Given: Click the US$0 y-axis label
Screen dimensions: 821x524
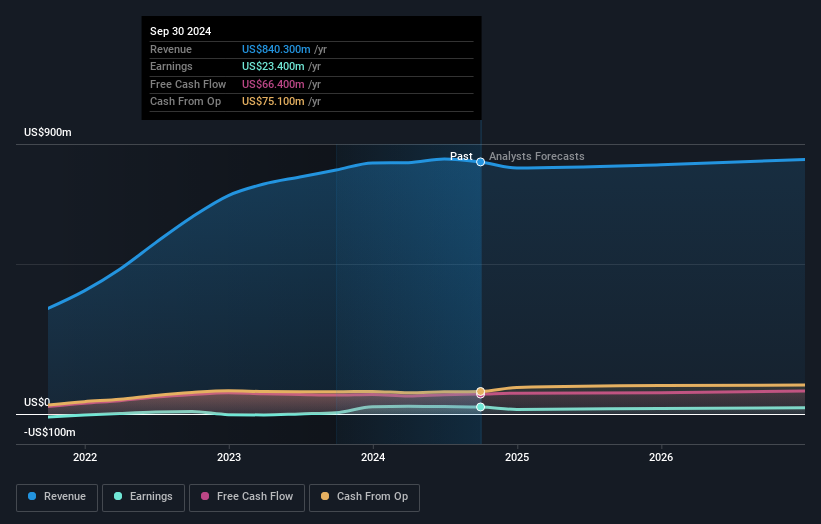Looking at the screenshot, I should (x=37, y=402).
